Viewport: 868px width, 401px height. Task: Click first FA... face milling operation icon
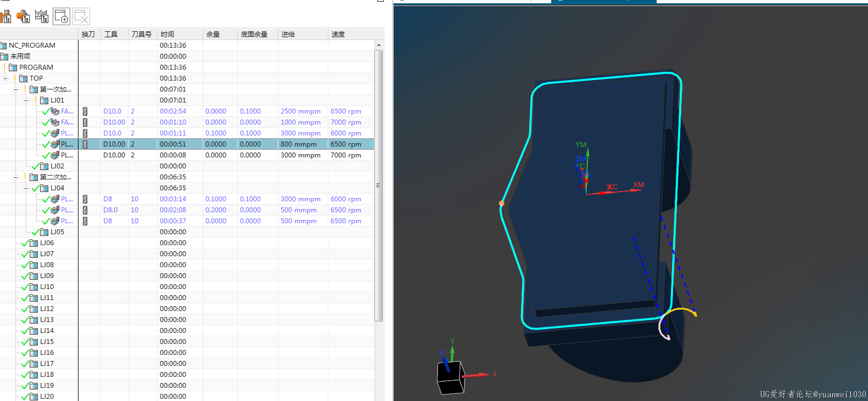55,111
